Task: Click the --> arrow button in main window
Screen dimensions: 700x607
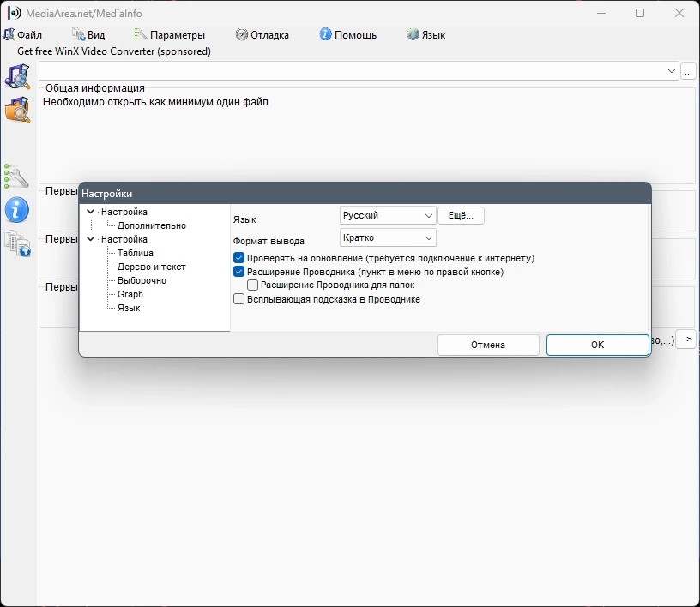Action: coord(685,340)
